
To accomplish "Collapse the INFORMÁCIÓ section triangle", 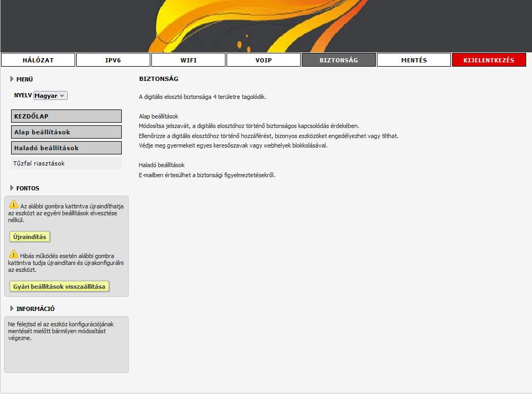I will tap(12, 308).
